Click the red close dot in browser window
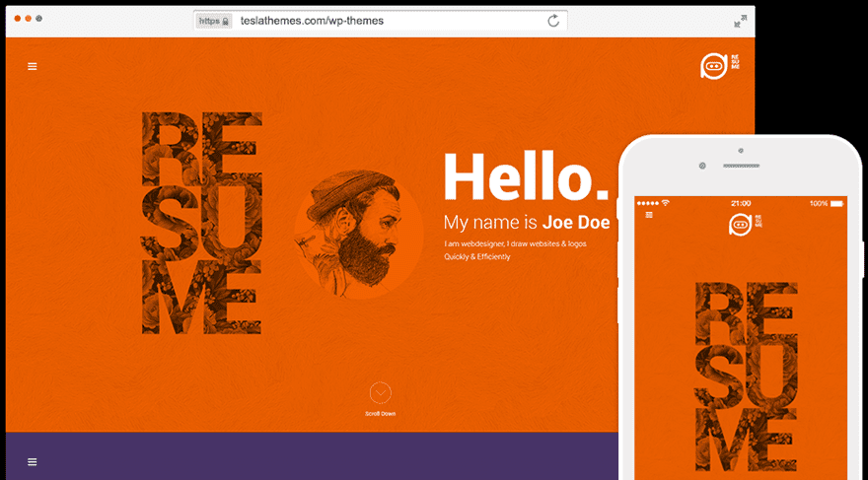Screen dimensions: 868x480 click(x=18, y=20)
